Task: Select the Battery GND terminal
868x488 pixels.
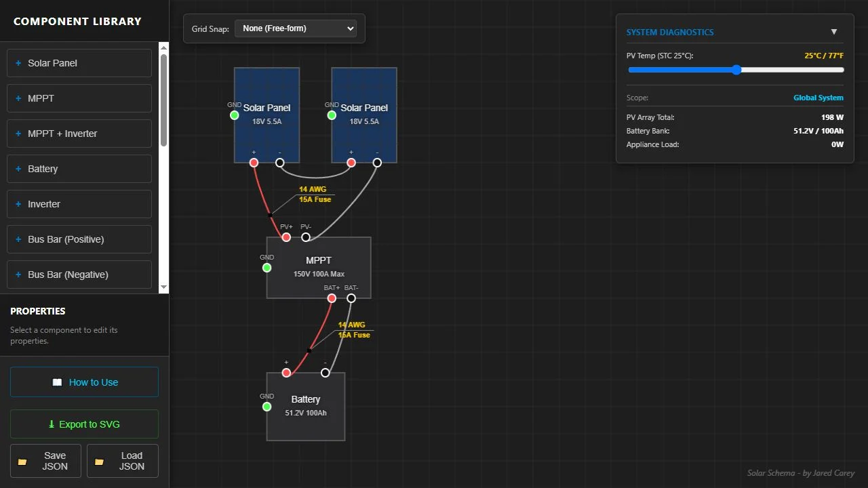Action: point(267,407)
